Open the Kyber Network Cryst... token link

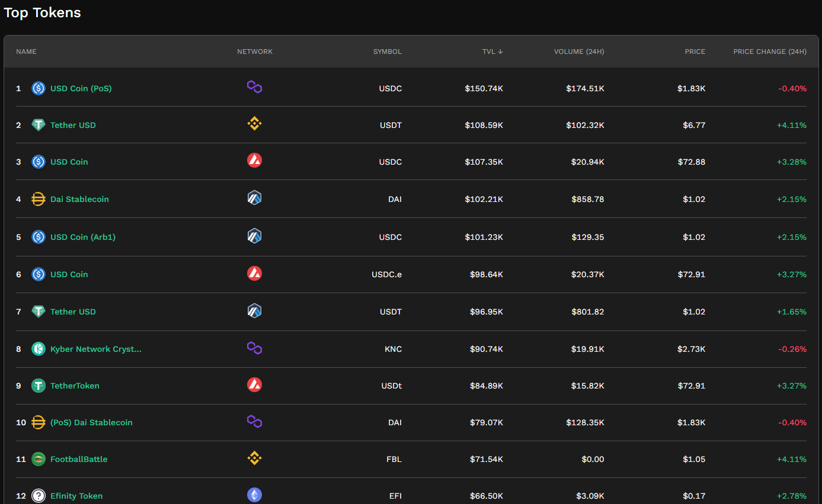point(96,349)
